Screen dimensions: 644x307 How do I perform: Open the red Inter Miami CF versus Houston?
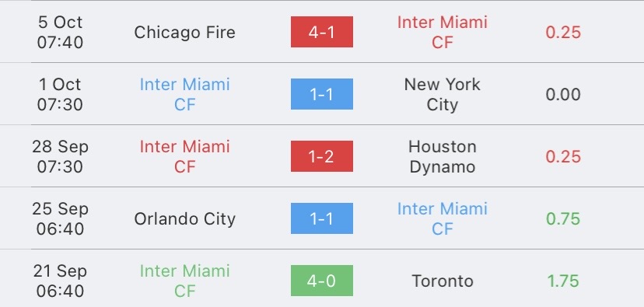[185, 156]
